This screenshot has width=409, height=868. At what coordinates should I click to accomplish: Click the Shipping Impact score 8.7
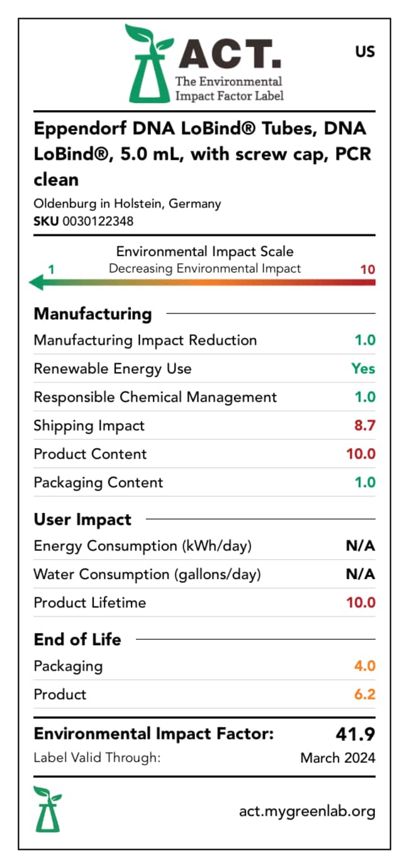[x=365, y=426]
